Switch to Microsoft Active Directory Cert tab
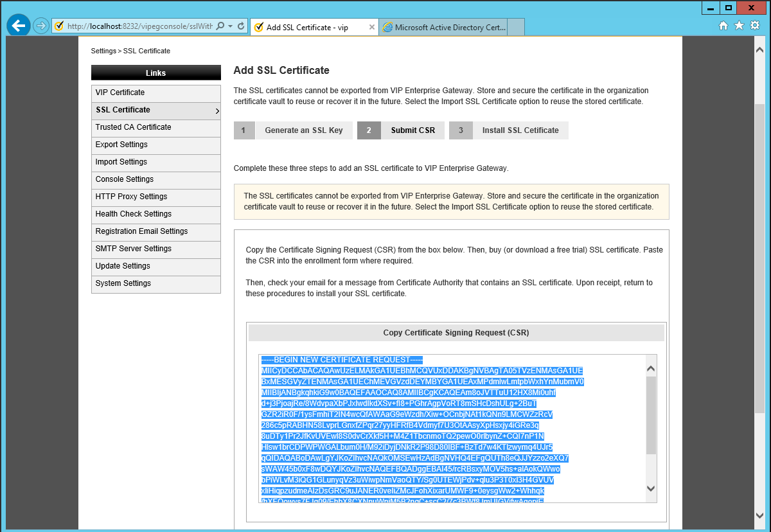The height and width of the screenshot is (532, 771). pyautogui.click(x=443, y=27)
